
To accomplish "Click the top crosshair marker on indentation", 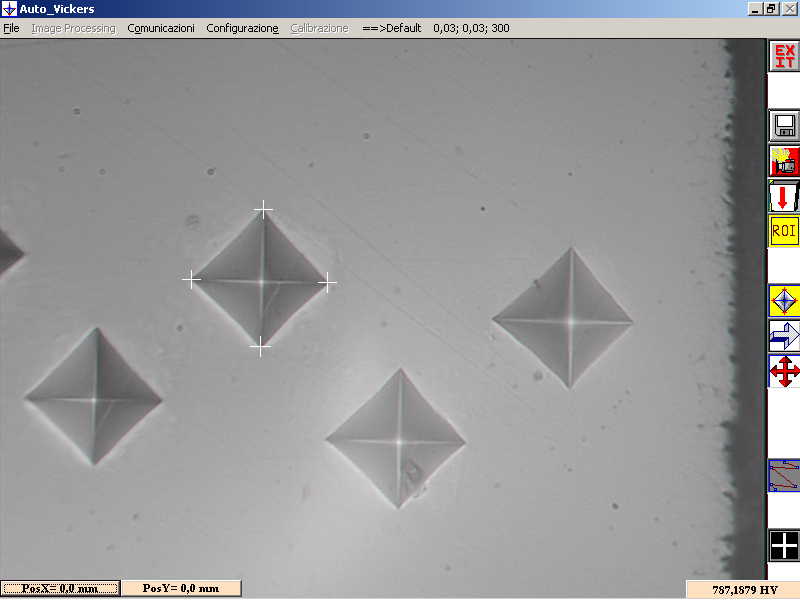I will pos(263,209).
